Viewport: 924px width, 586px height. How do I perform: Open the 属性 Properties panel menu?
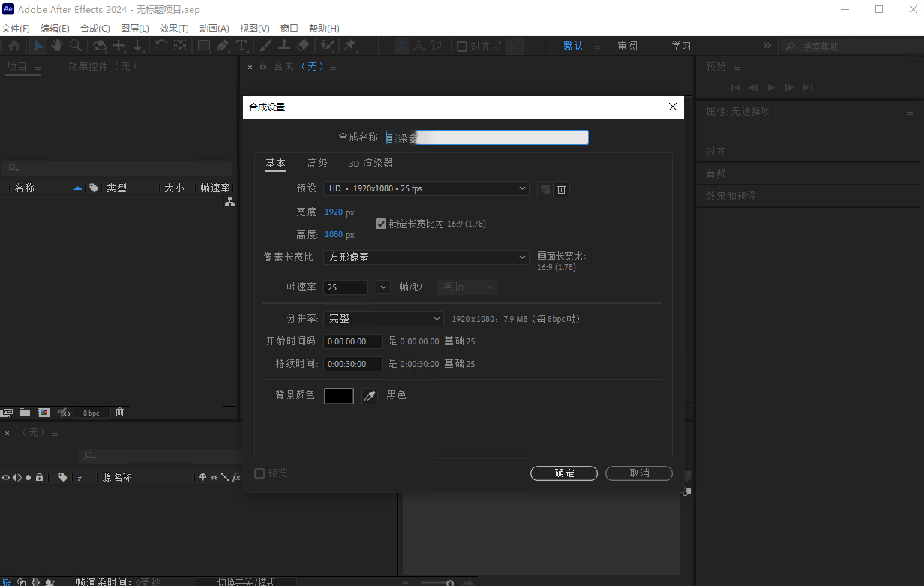(x=910, y=112)
